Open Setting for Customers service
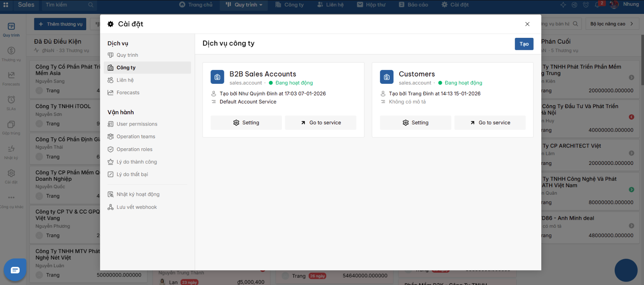Screen dimensions: 644x285 pos(415,123)
